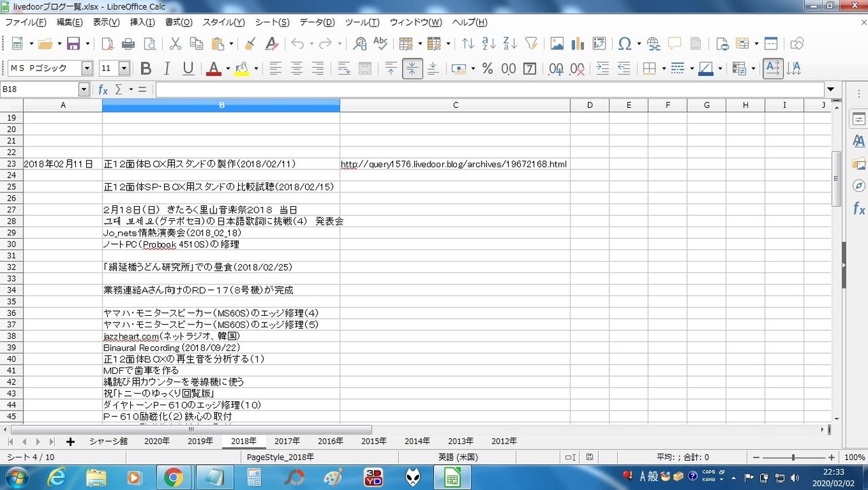Center cell text horizontally
868x490 pixels.
coord(296,68)
